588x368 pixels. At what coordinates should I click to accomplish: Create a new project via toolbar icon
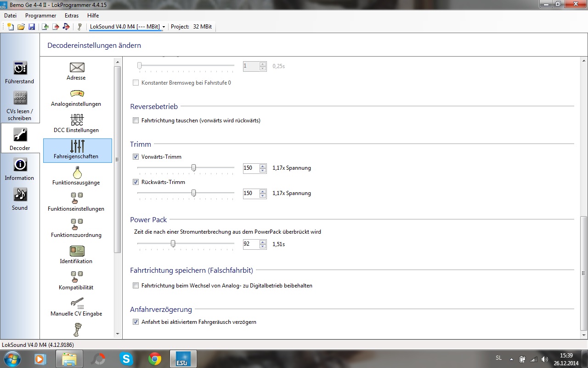(11, 27)
